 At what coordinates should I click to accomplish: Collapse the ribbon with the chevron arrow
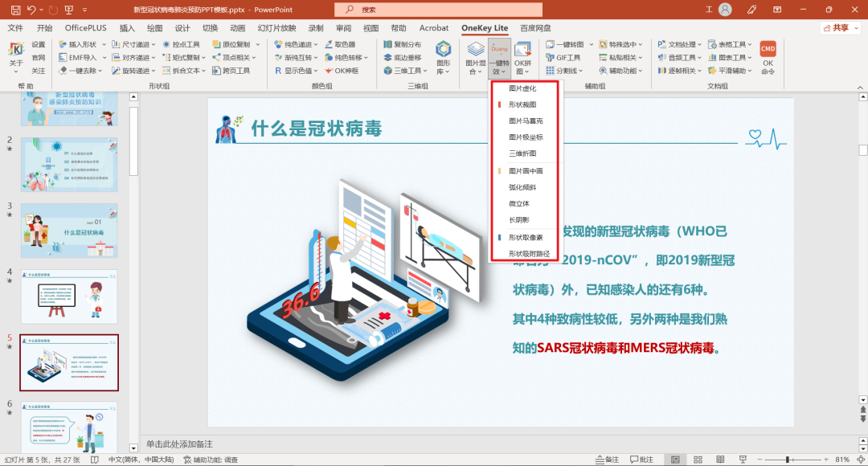[860, 87]
